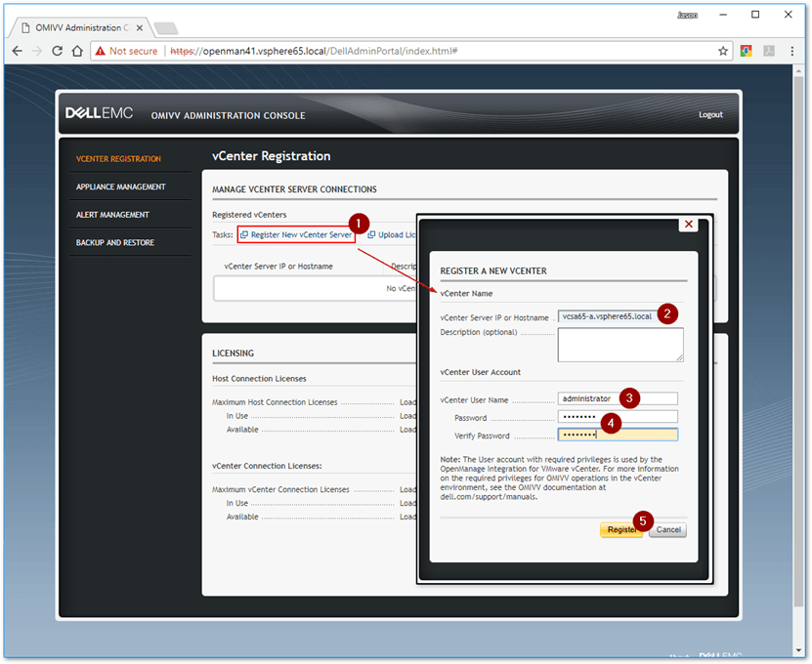Click 'Maximum Host Connection Licenses' text
812x664 pixels.
(275, 402)
